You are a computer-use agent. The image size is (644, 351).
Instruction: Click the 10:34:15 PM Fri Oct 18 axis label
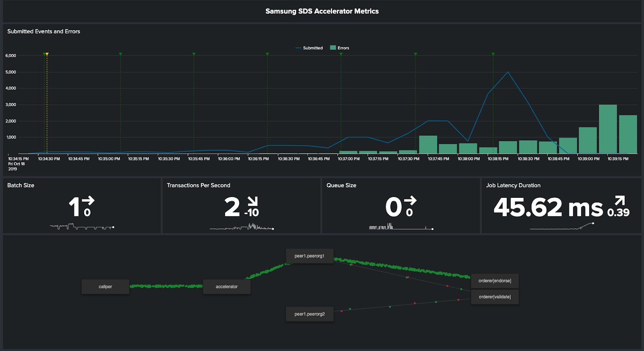(x=18, y=164)
